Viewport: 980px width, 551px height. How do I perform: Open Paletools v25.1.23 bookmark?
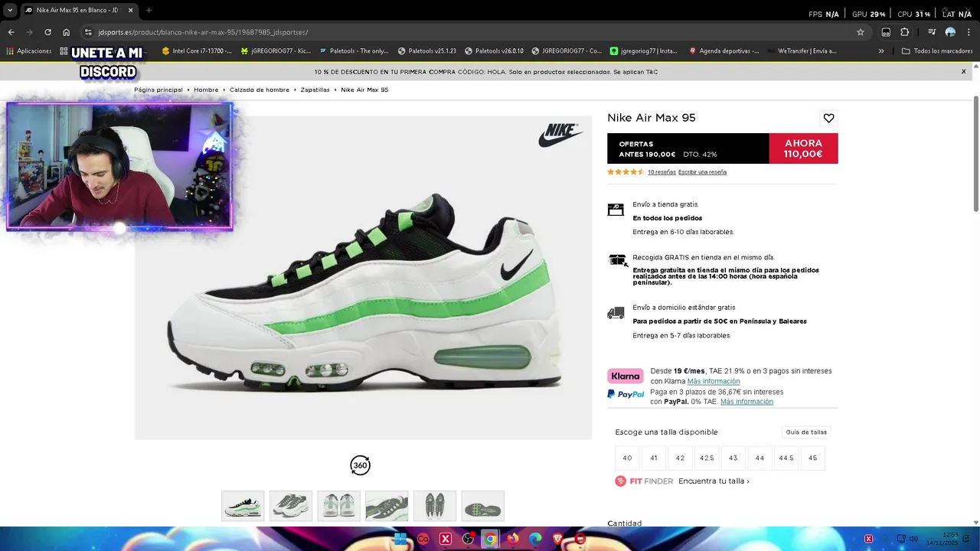click(427, 51)
